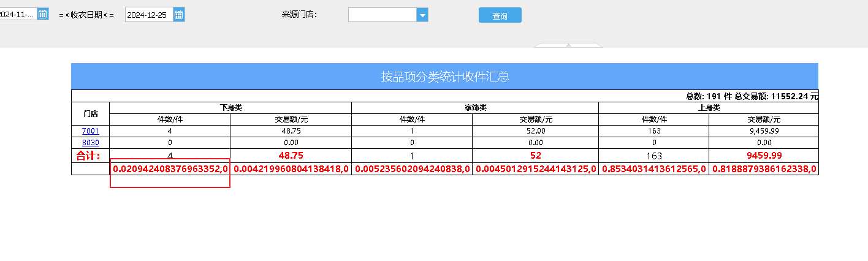This screenshot has width=868, height=261.
Task: Click the 查询 button
Action: click(x=500, y=15)
